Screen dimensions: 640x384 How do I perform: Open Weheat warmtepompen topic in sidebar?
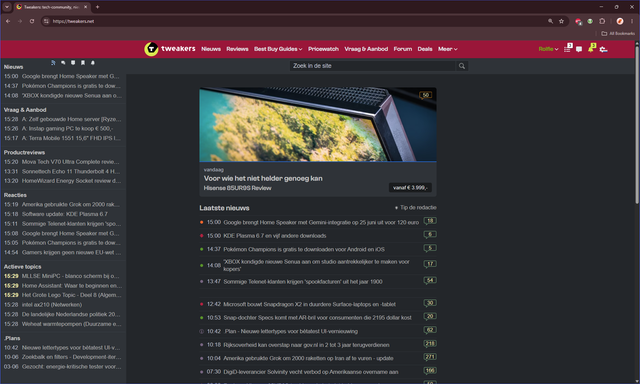coord(71,324)
